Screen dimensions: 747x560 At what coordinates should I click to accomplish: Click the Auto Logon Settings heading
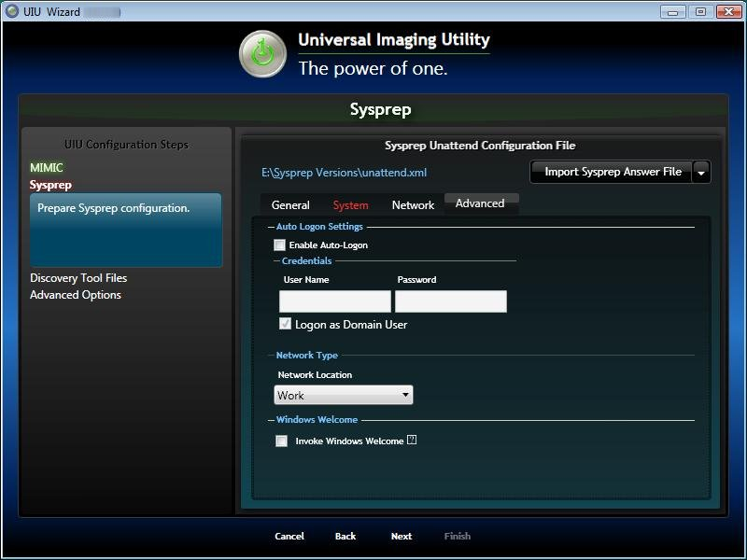319,227
